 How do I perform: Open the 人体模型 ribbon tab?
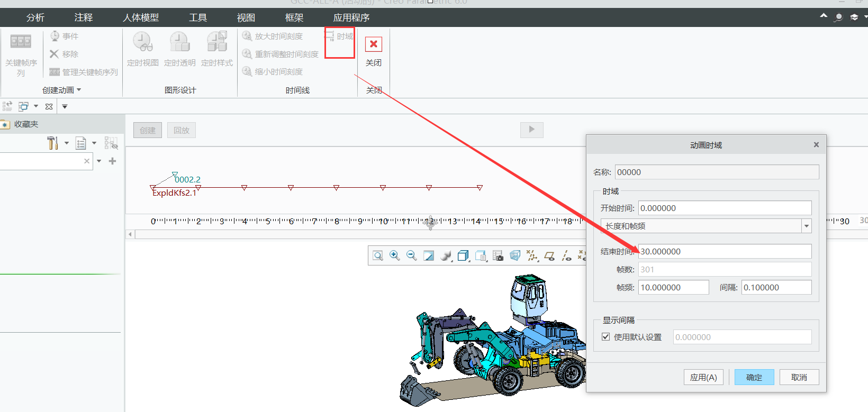(141, 17)
